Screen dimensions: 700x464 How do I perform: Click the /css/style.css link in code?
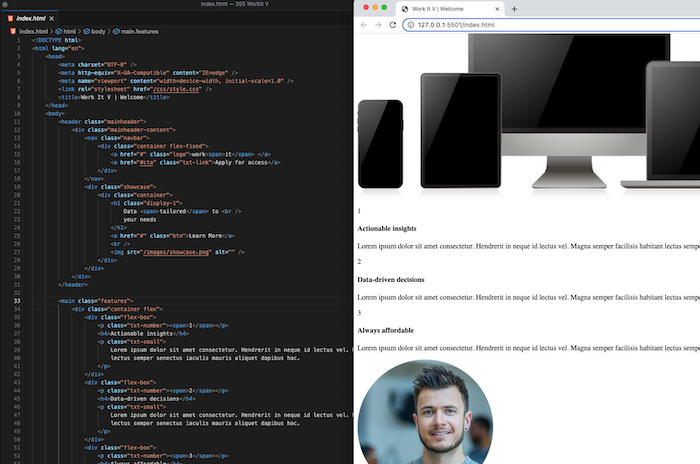click(x=177, y=89)
